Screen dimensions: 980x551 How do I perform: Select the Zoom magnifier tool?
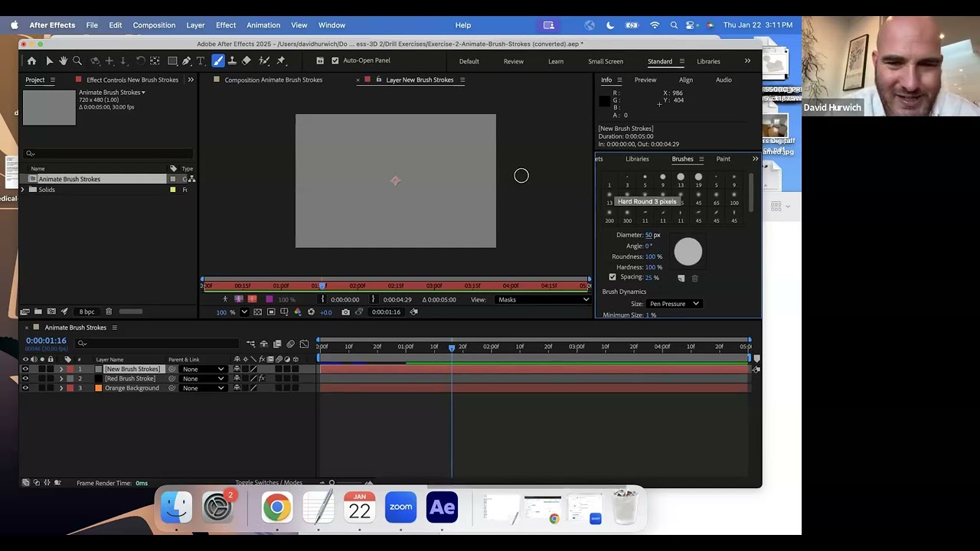77,60
